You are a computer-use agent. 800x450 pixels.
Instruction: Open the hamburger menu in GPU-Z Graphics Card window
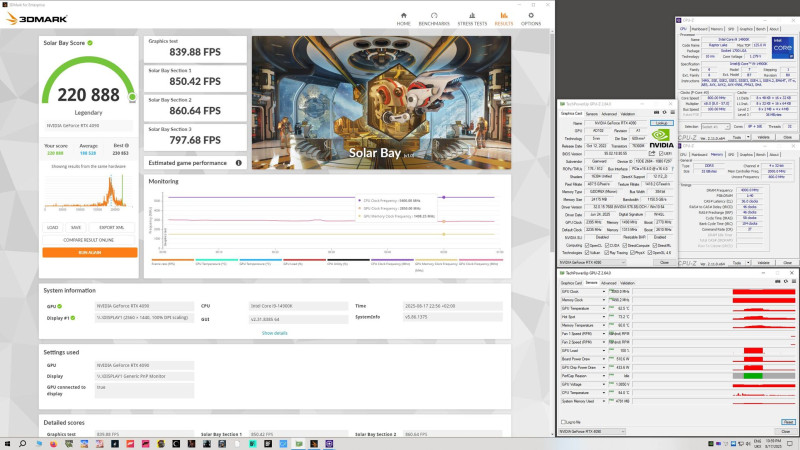(x=672, y=113)
